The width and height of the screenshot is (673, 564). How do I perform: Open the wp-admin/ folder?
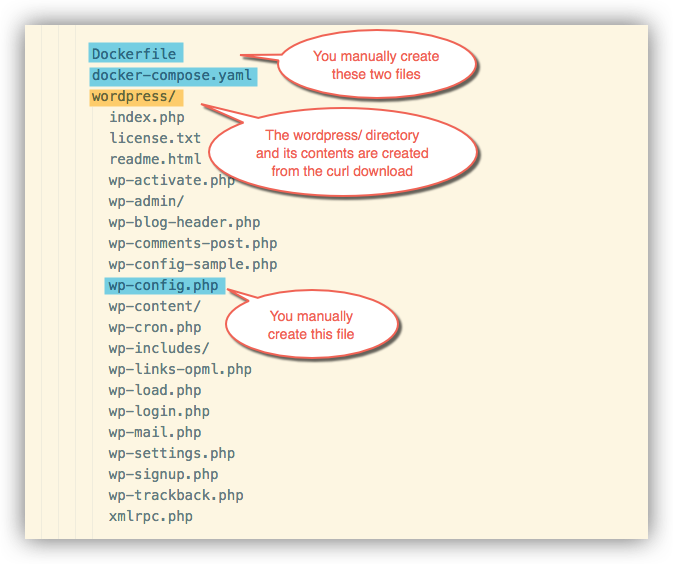[146, 201]
